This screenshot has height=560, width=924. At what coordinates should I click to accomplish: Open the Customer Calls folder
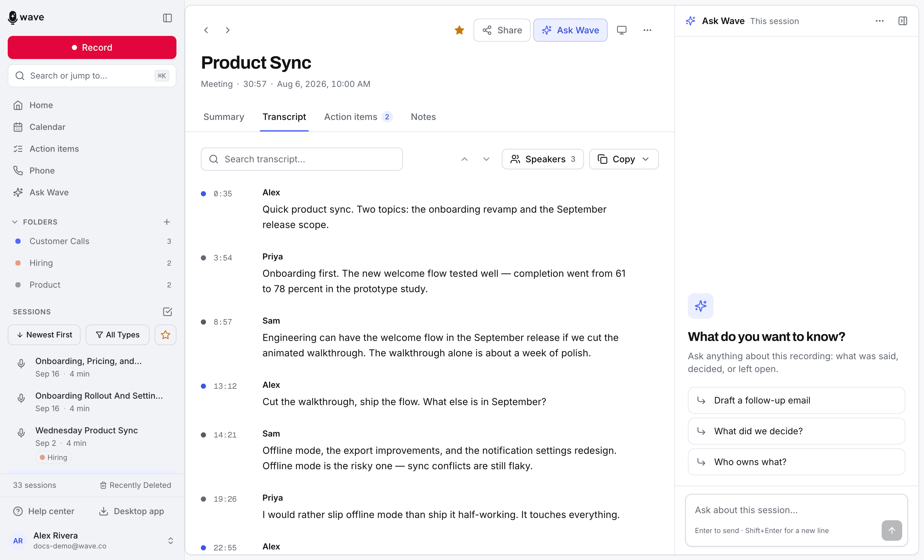(92, 241)
